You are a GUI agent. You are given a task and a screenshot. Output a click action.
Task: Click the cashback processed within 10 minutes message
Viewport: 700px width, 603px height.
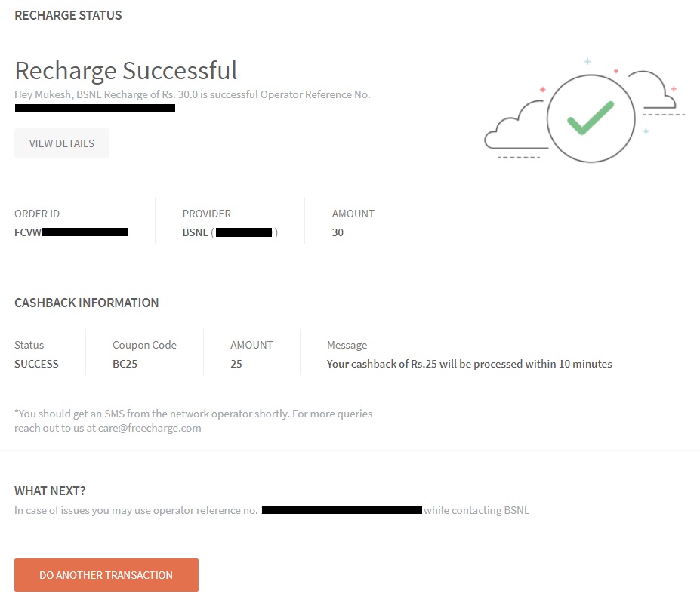(x=469, y=364)
